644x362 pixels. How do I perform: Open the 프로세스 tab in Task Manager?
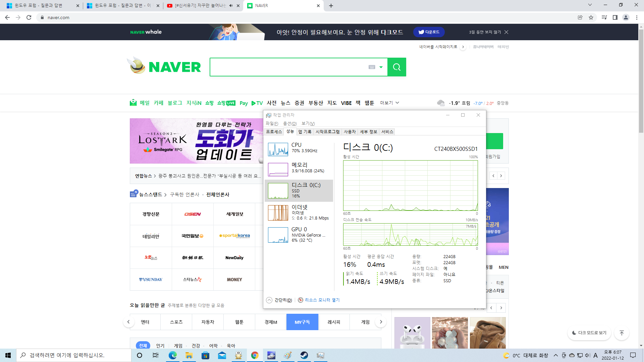tap(274, 132)
